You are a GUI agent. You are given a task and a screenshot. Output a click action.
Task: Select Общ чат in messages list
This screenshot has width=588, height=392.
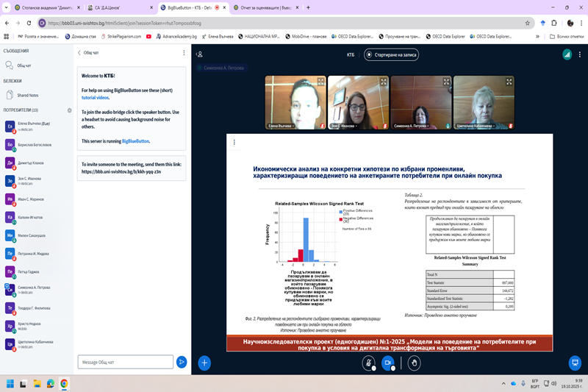click(x=24, y=65)
